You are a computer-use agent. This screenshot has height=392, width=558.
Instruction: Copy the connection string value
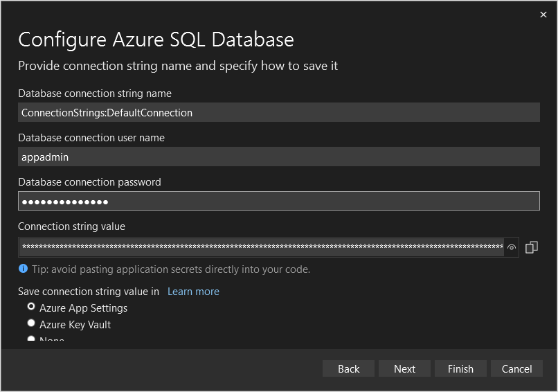(532, 247)
